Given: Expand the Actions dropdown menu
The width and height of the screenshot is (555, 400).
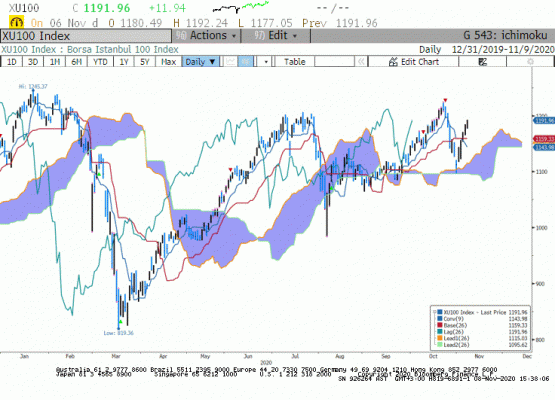Looking at the screenshot, I should (x=206, y=35).
